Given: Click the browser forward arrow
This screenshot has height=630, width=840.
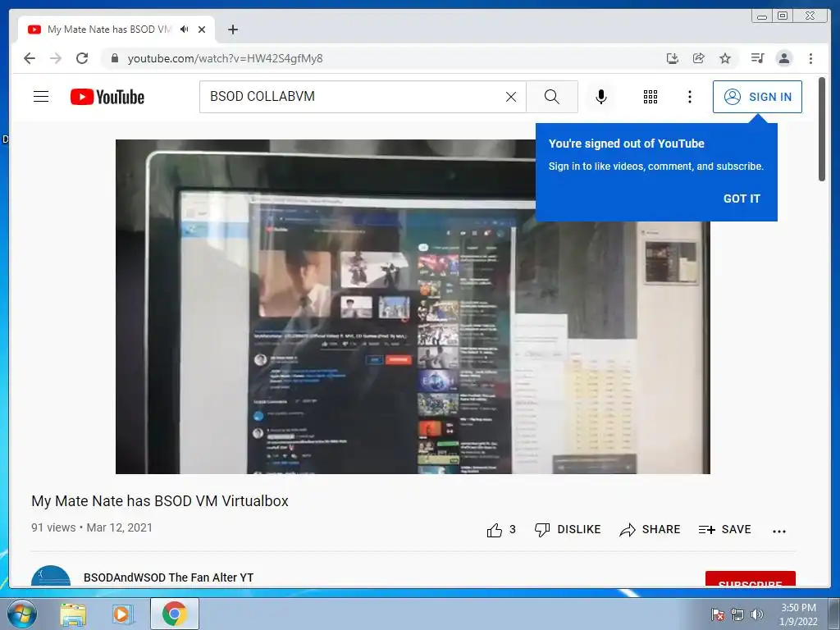Looking at the screenshot, I should (x=56, y=58).
